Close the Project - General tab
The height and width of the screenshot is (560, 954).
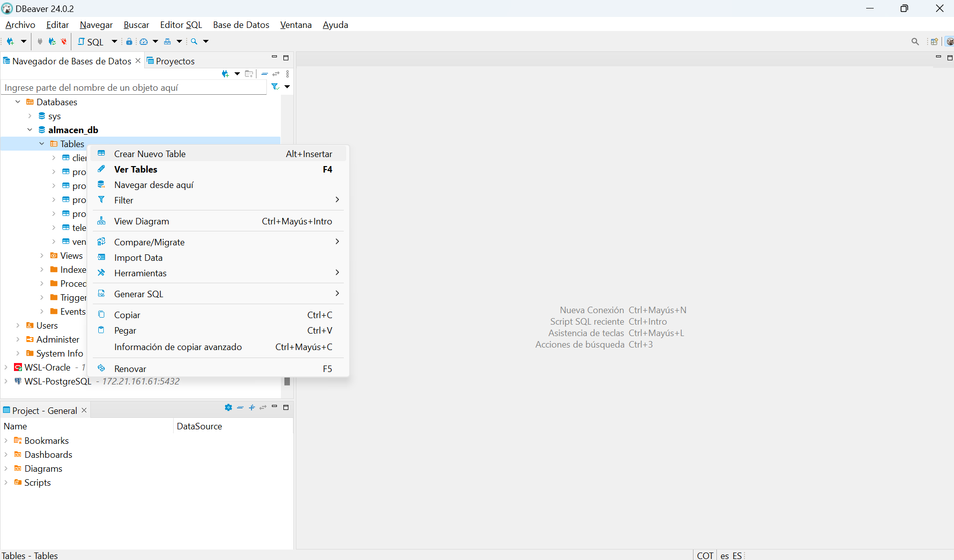84,410
